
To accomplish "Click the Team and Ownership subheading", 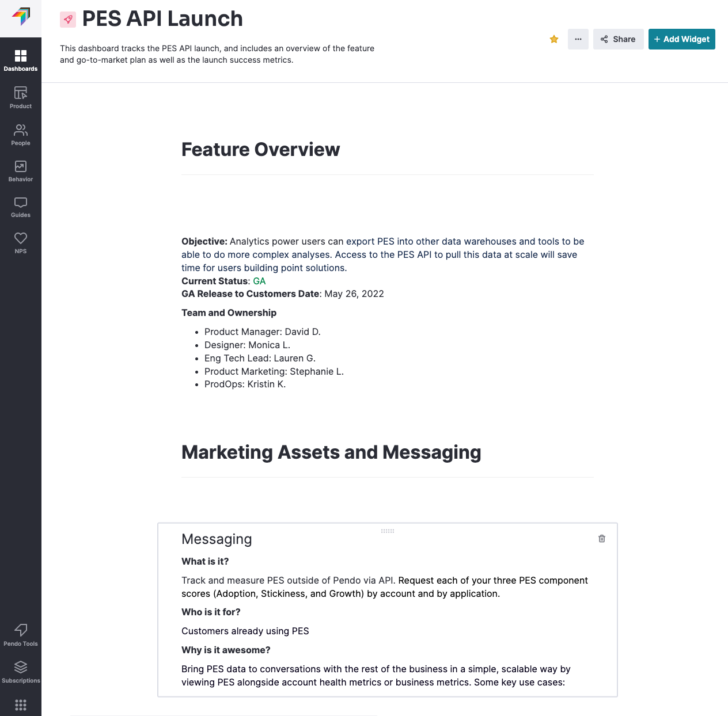I will click(229, 313).
